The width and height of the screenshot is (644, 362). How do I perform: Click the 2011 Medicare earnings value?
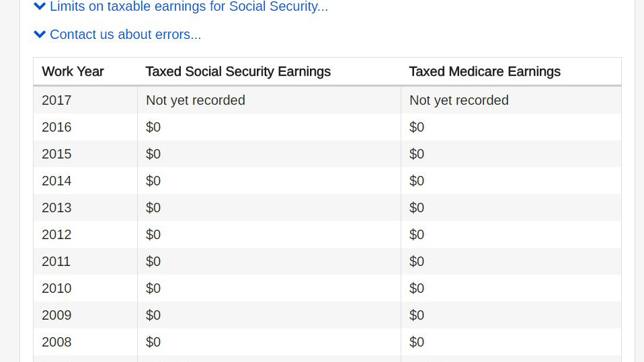tap(417, 261)
